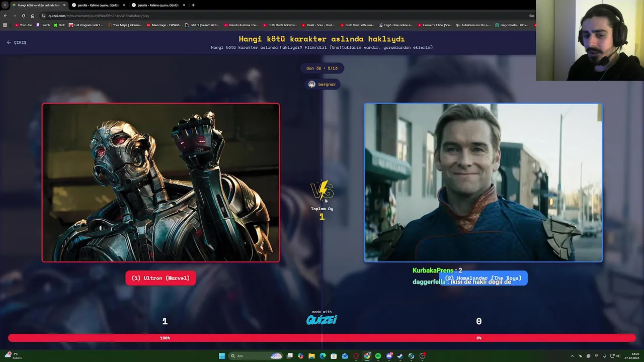Open the YouTube bookmark
Viewport: 644px width, 362px height.
pyautogui.click(x=24, y=25)
